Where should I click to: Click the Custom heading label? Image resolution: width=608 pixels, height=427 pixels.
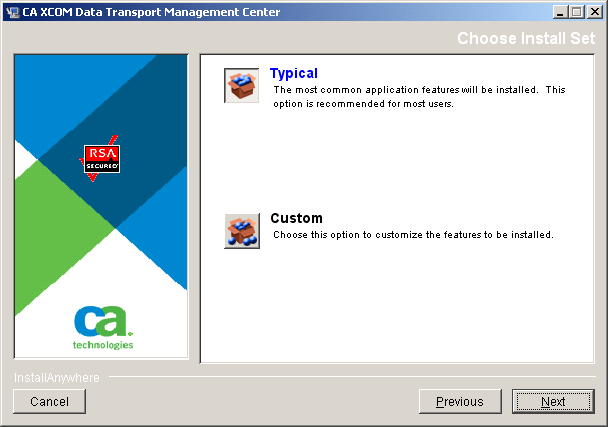pyautogui.click(x=296, y=218)
